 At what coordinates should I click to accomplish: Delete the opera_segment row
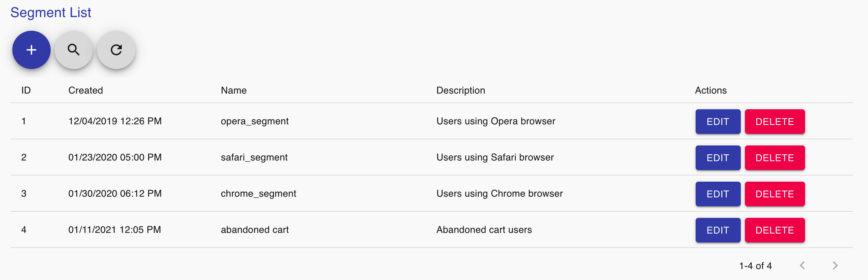(775, 122)
